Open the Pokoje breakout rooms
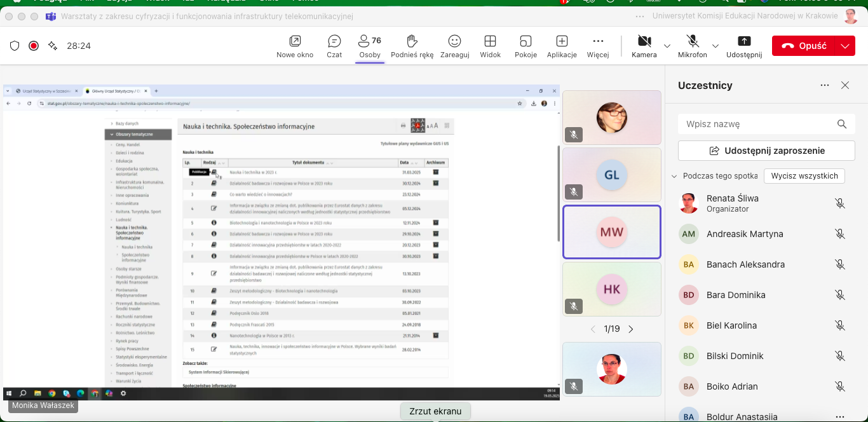The height and width of the screenshot is (422, 868). [526, 46]
